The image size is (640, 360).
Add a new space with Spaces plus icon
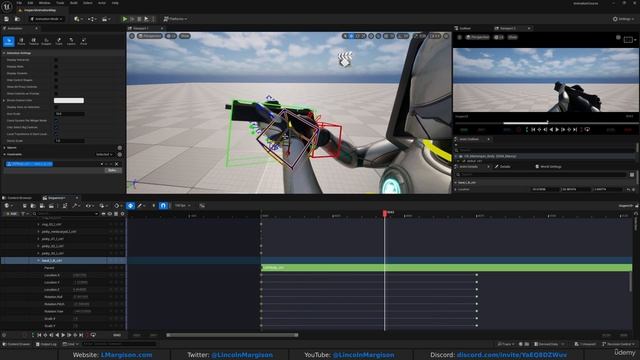120,148
